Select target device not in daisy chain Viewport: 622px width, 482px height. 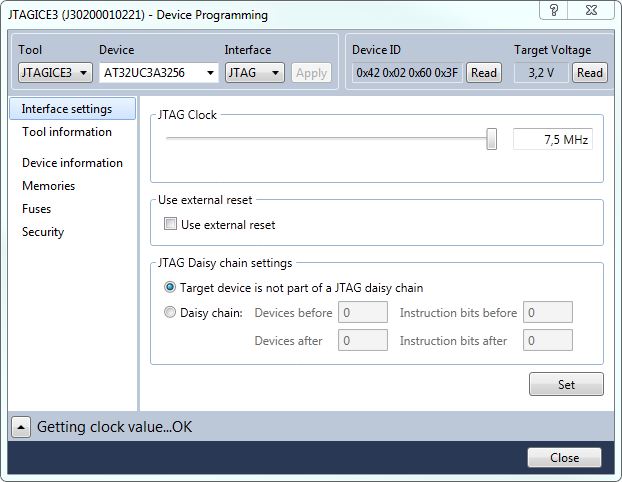(x=170, y=286)
